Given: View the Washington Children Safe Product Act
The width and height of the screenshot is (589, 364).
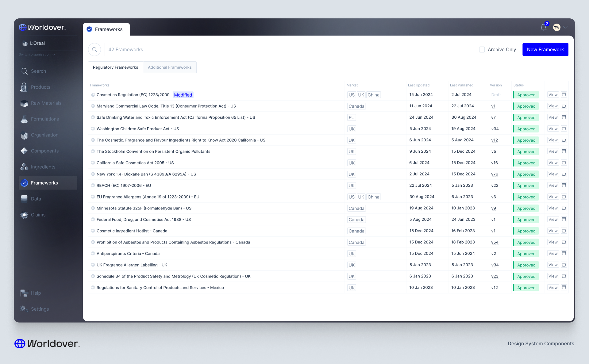Looking at the screenshot, I should tap(553, 129).
